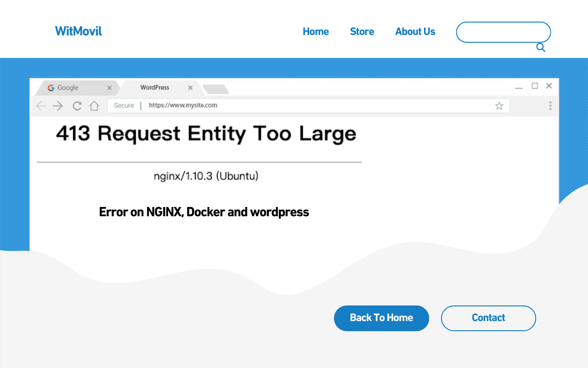Close the WordPress tab
588x368 pixels.
(190, 87)
